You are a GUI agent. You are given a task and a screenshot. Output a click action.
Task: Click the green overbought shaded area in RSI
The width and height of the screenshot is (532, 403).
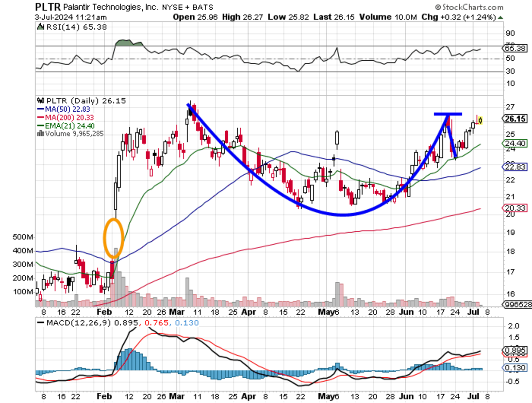coord(128,43)
